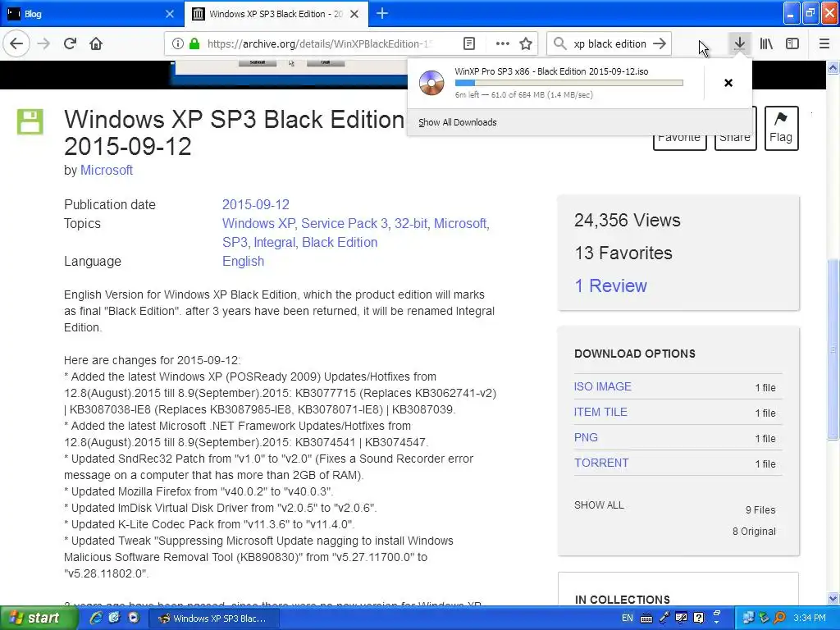Toggle the downloads panel button

click(739, 43)
